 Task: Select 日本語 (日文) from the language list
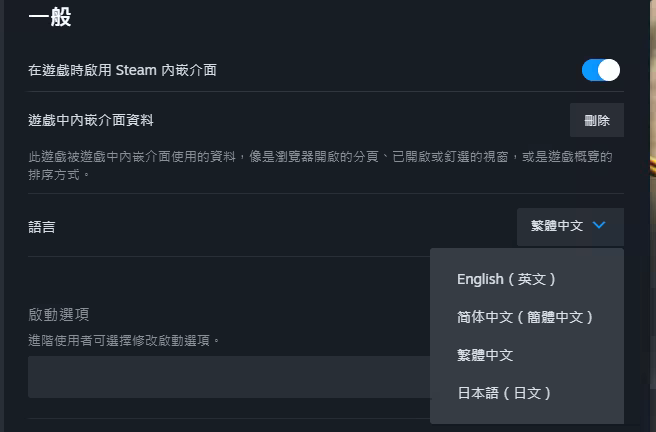coord(504,393)
